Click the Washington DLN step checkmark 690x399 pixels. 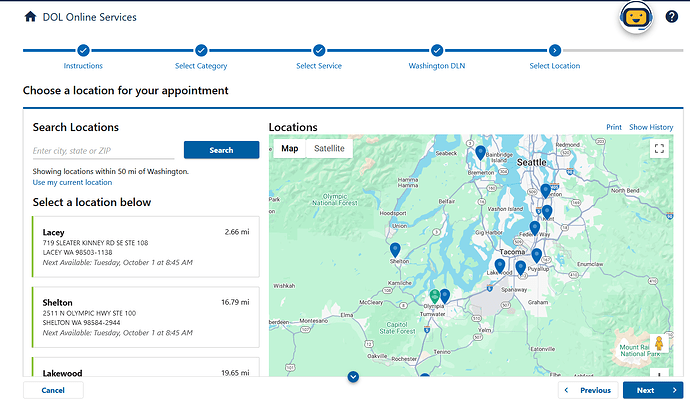[x=437, y=51]
